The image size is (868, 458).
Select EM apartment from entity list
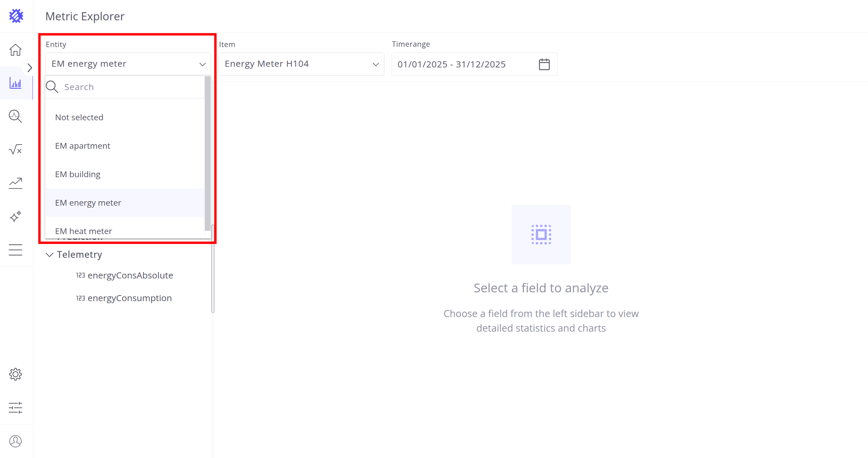tap(83, 146)
